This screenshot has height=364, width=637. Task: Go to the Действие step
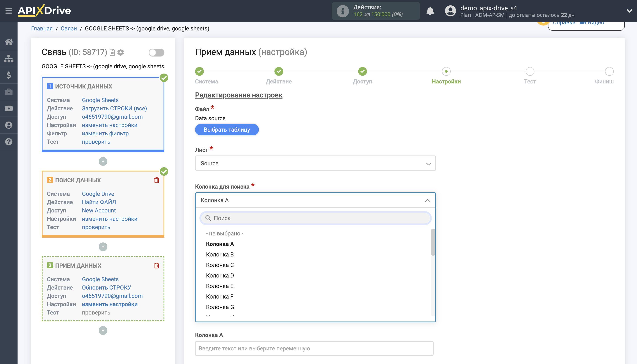click(279, 71)
